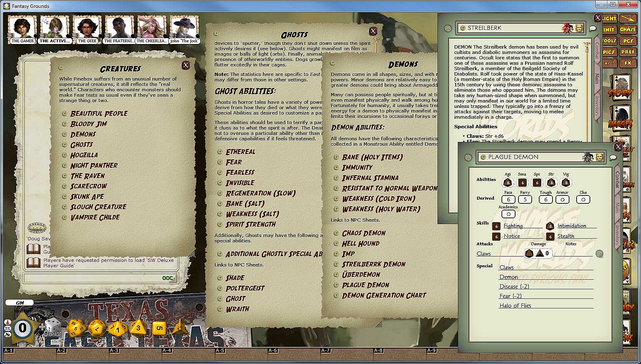Click the Streilberk speech bubble icon
This screenshot has height=364, width=641.
pyautogui.click(x=593, y=29)
